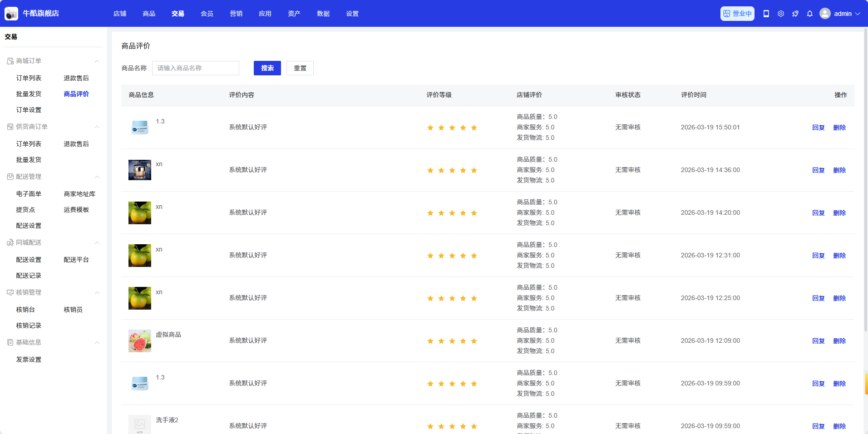Collapse the 核销管理 sidebar section
Screen dimensions: 868x434
[x=97, y=293]
